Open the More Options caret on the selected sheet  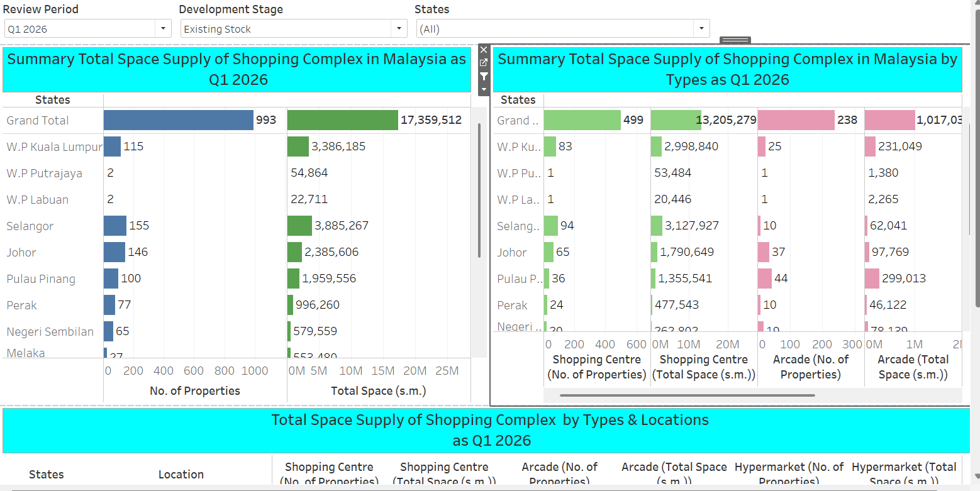[484, 90]
